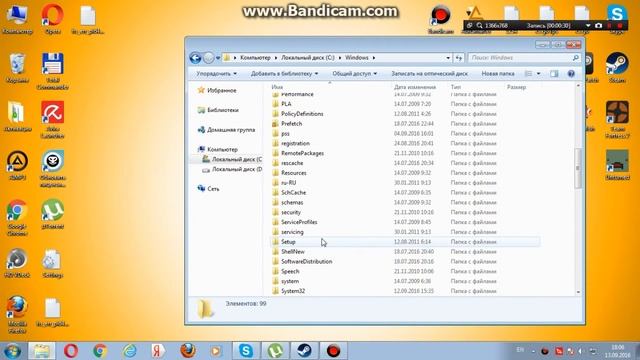Click the Explorer help question icon
This screenshot has height=360, width=640.
[x=571, y=74]
